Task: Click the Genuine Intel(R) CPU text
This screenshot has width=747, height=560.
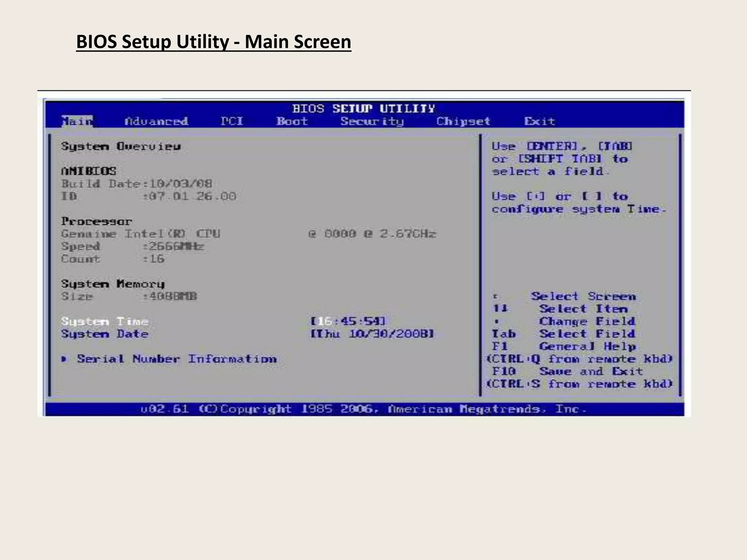Action: pos(141,234)
